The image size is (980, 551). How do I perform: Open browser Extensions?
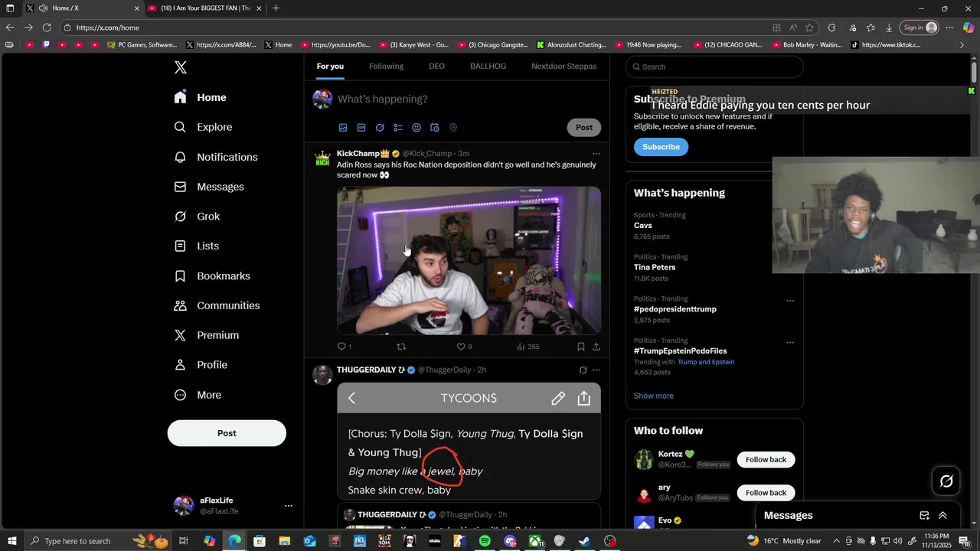(x=832, y=28)
